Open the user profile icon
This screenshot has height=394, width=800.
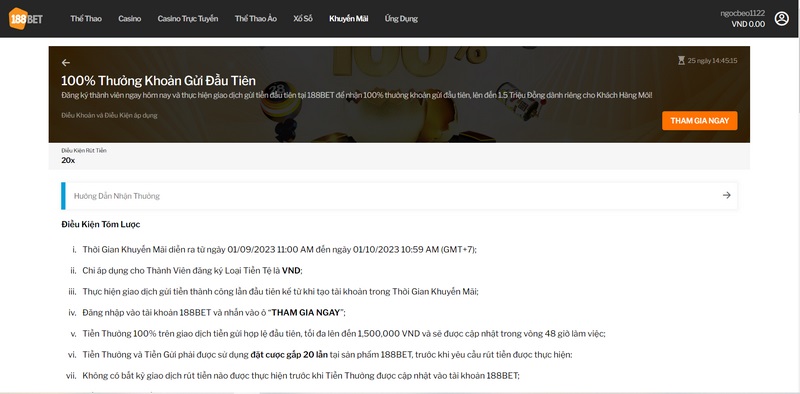tap(781, 19)
